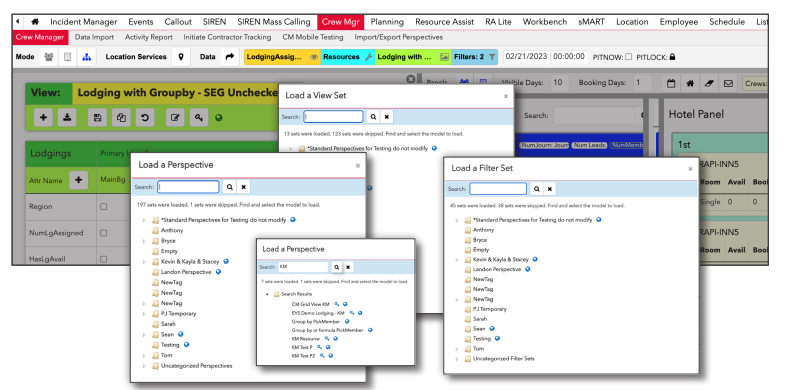The image size is (785, 390).
Task: Select the hierarchy mode icon
Action: point(87,57)
